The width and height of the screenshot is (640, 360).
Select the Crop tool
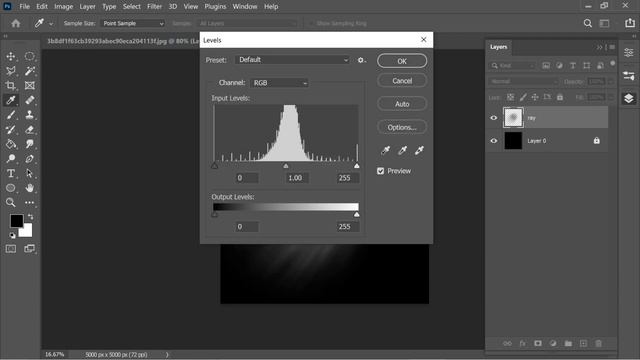point(11,86)
